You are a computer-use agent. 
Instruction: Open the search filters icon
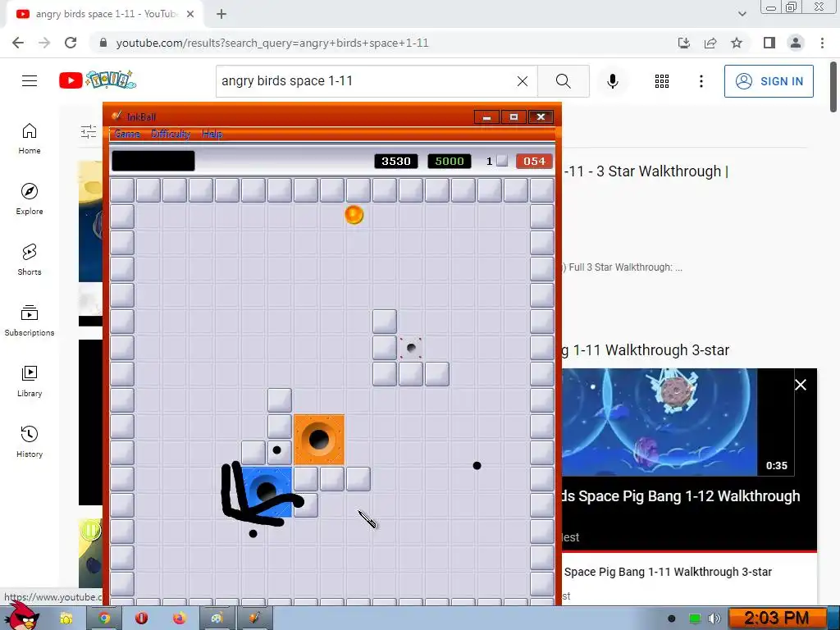click(89, 131)
